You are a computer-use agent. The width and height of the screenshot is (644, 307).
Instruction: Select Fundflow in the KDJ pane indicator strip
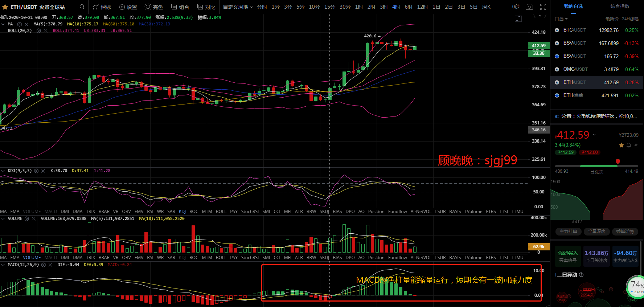(398, 212)
